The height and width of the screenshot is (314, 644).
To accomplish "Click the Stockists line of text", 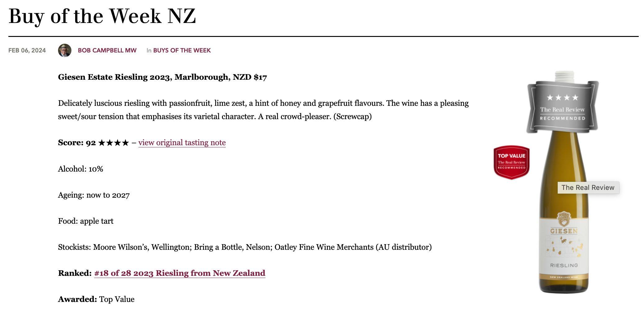I will (245, 247).
